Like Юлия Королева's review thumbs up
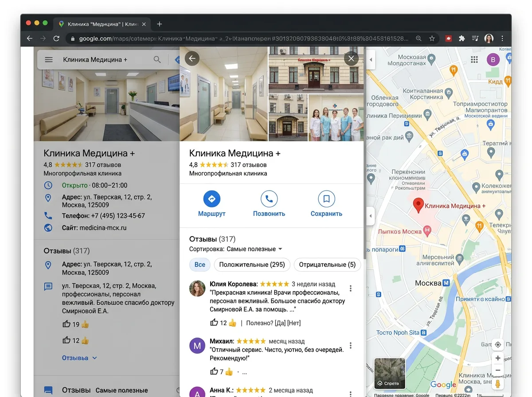Image resolution: width=532 pixels, height=397 pixels. click(214, 323)
